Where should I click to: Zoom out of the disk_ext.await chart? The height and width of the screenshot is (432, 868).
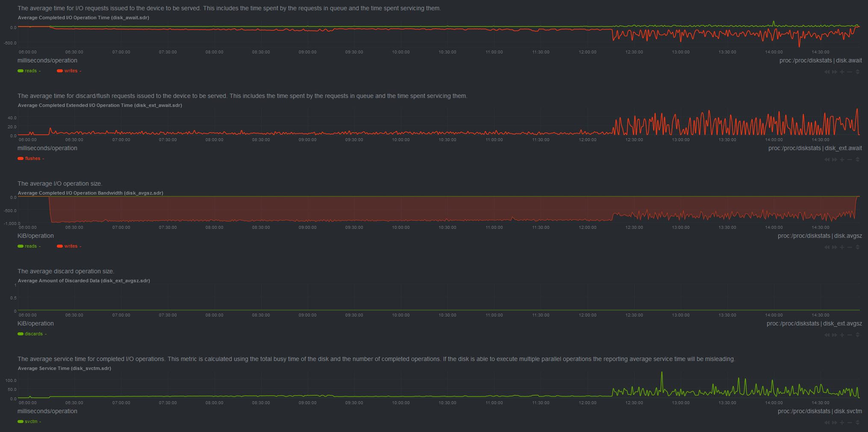850,160
